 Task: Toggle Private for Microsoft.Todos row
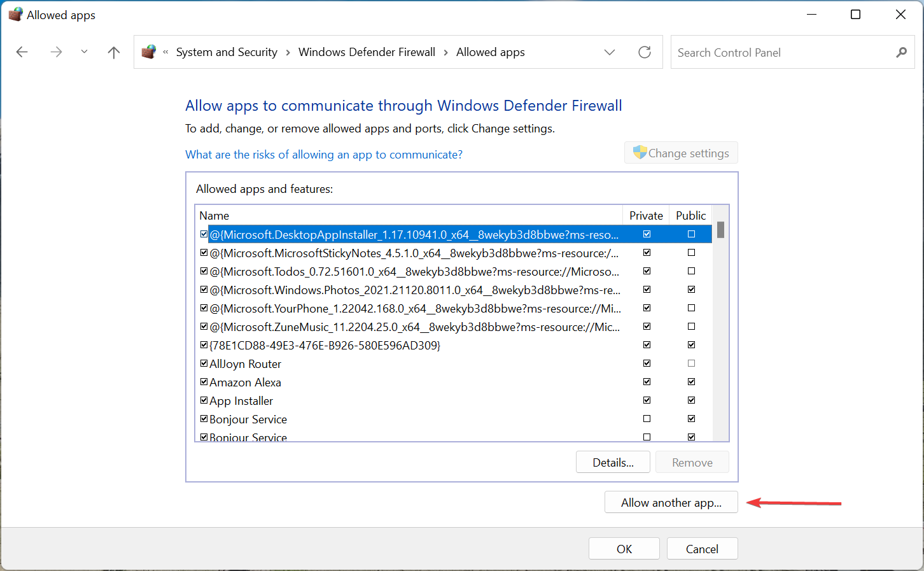(647, 271)
